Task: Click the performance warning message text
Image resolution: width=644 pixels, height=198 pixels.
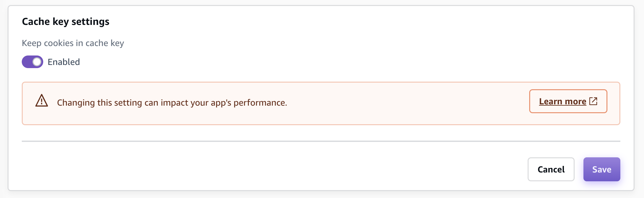Action: 172,103
